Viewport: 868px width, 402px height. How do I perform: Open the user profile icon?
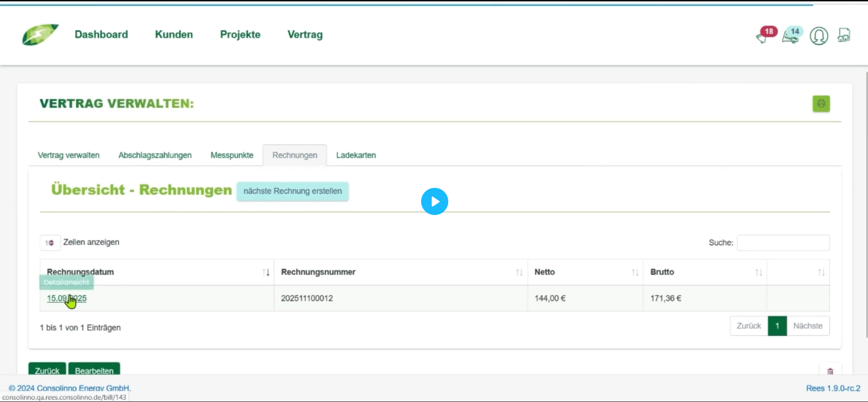[819, 36]
